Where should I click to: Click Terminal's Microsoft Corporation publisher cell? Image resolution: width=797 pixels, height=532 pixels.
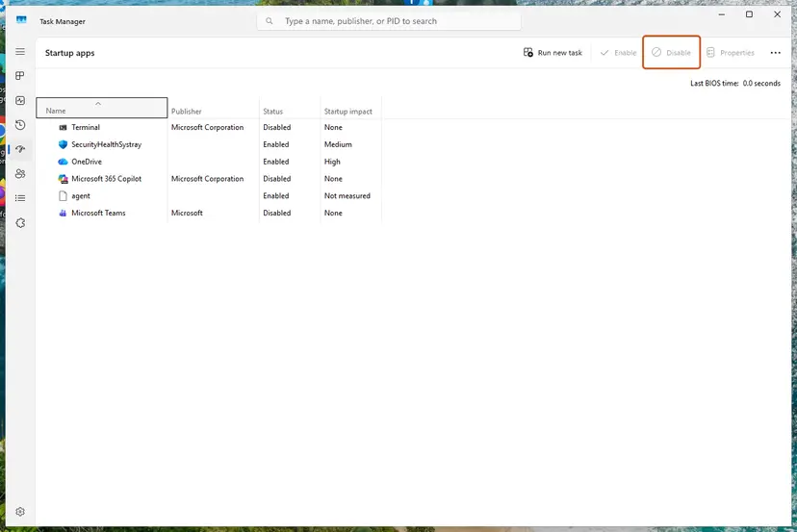[207, 128]
